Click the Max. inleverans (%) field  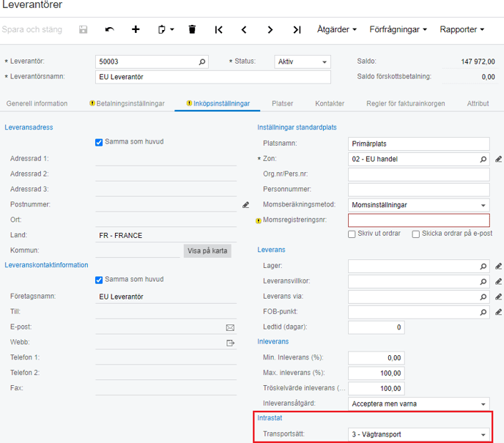[x=377, y=373]
